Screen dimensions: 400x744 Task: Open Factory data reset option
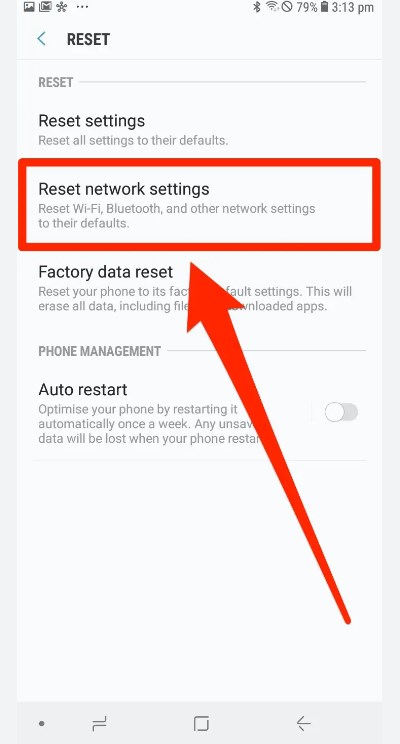click(199, 288)
